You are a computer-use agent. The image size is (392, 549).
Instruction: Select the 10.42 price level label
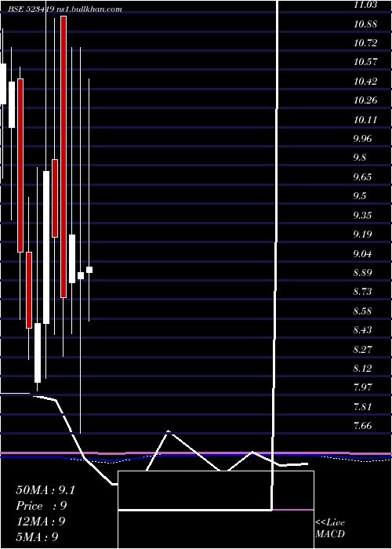coord(365,82)
